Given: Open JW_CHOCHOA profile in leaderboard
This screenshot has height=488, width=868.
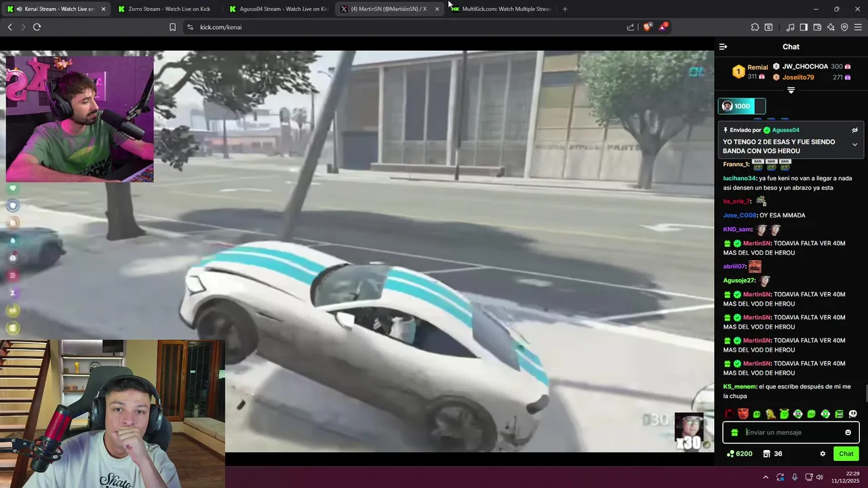Looking at the screenshot, I should point(805,66).
